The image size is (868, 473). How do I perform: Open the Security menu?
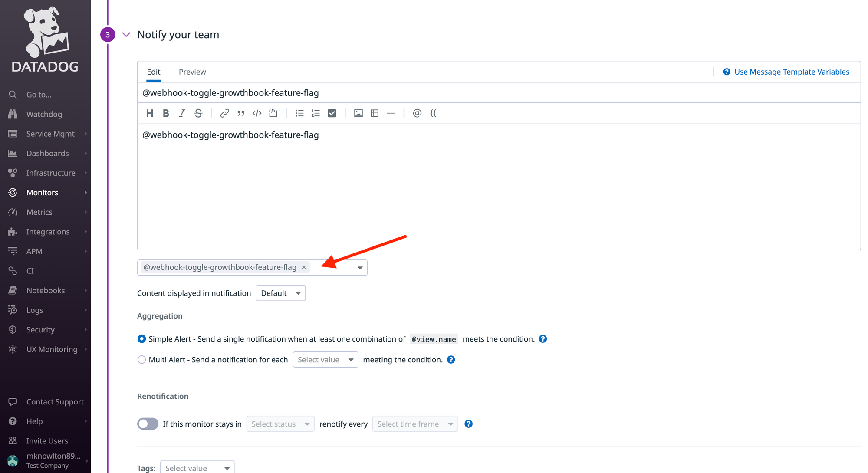[x=46, y=329]
